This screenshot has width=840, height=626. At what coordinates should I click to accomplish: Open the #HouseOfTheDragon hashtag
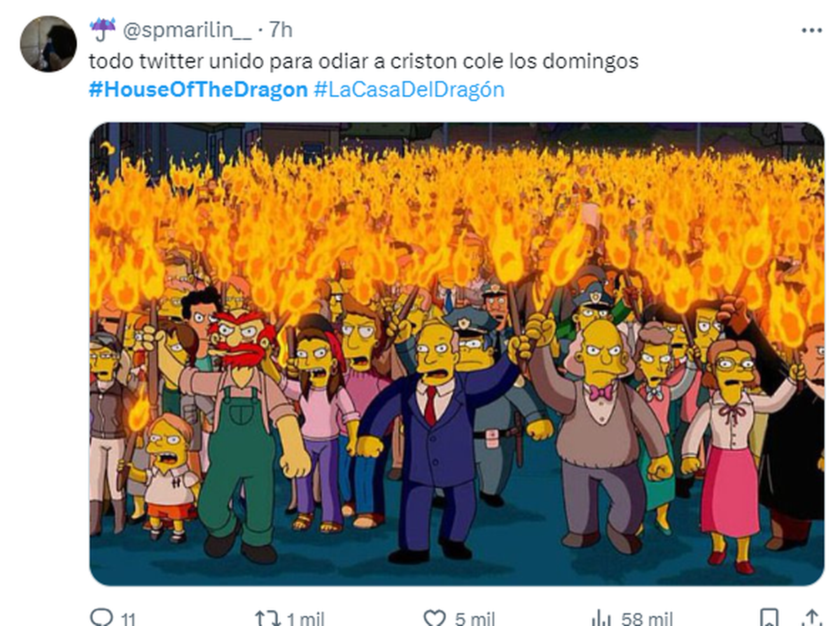coord(198,90)
